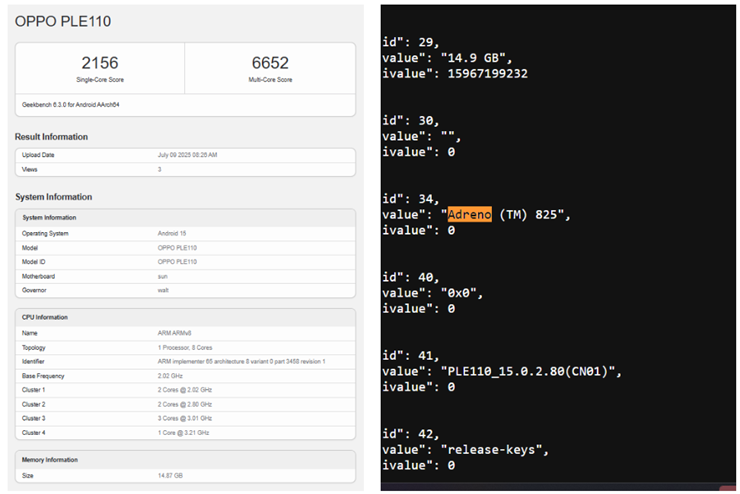Click the Motherboard row showing sun
Viewport: 740px width, 494px height.
(185, 275)
